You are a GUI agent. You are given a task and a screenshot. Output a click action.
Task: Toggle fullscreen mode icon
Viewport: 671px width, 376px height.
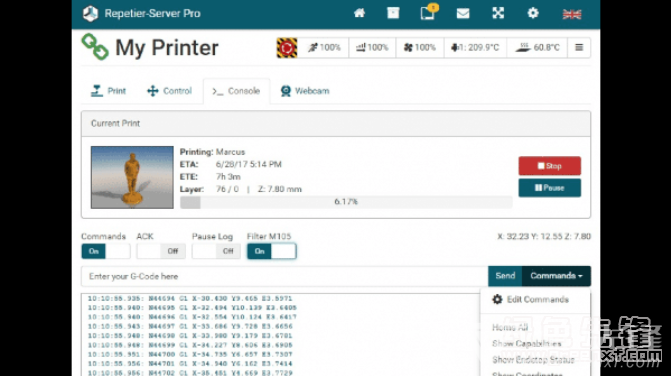pos(498,13)
